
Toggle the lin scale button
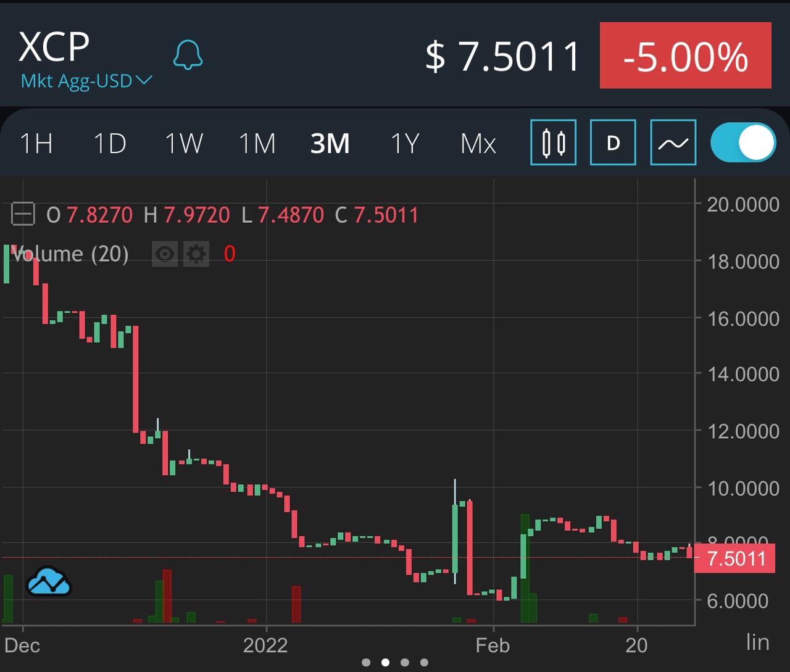tap(757, 642)
